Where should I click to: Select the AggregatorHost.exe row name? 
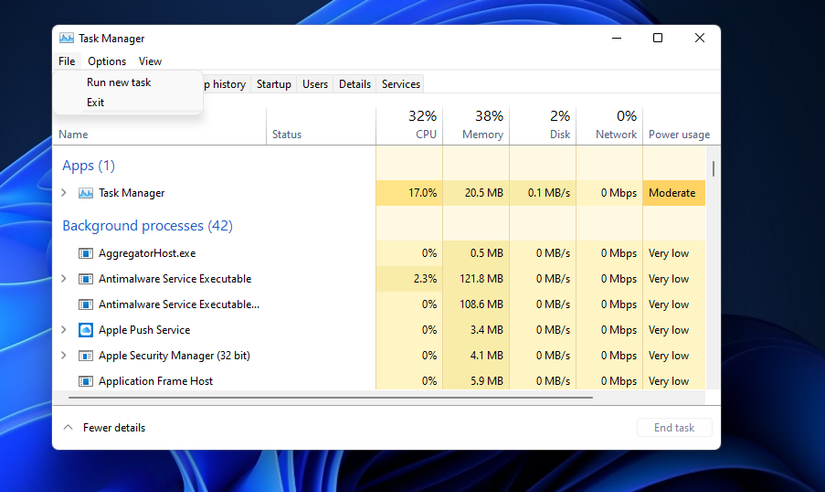(147, 254)
